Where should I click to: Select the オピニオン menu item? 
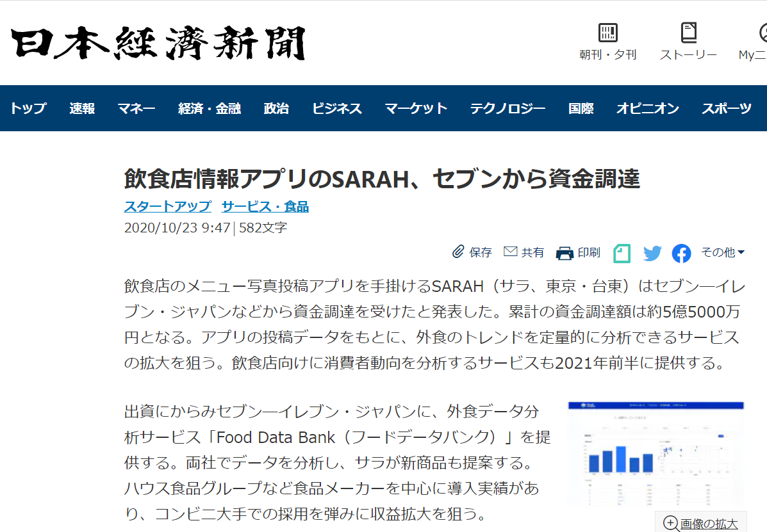tap(648, 108)
